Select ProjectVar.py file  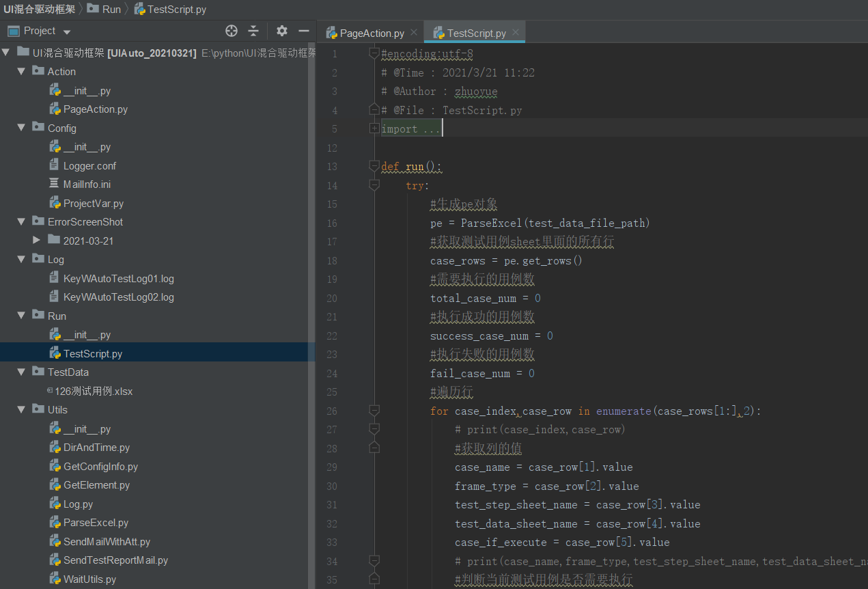click(x=94, y=203)
